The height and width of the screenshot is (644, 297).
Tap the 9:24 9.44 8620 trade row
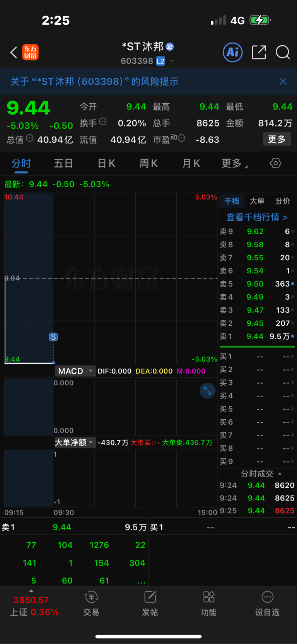[257, 485]
